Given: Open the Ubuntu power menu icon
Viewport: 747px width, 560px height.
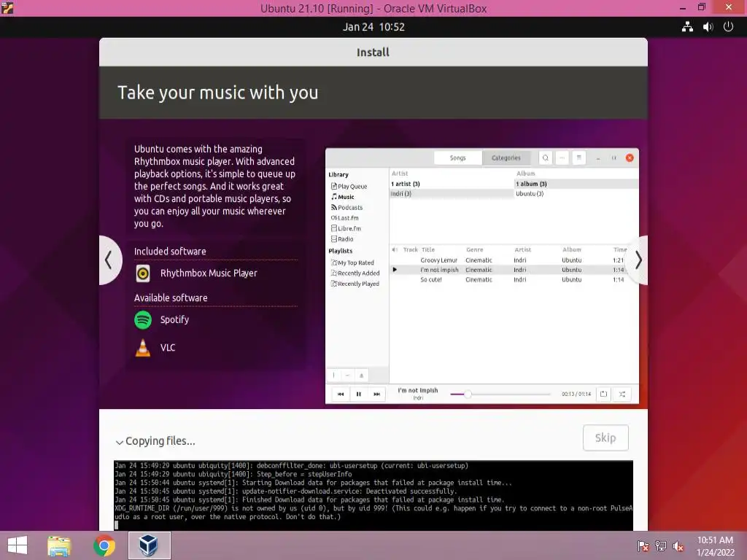Looking at the screenshot, I should click(x=729, y=27).
